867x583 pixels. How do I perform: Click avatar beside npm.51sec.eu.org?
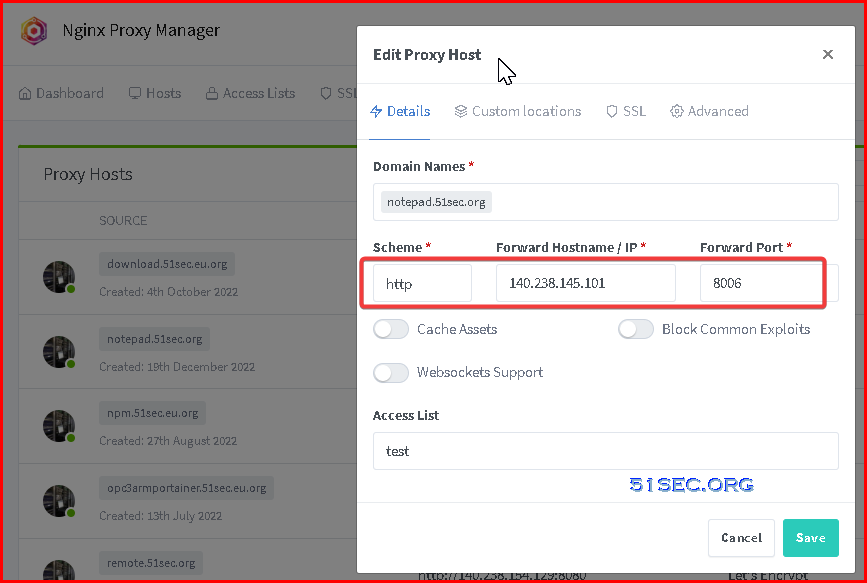pyautogui.click(x=59, y=426)
